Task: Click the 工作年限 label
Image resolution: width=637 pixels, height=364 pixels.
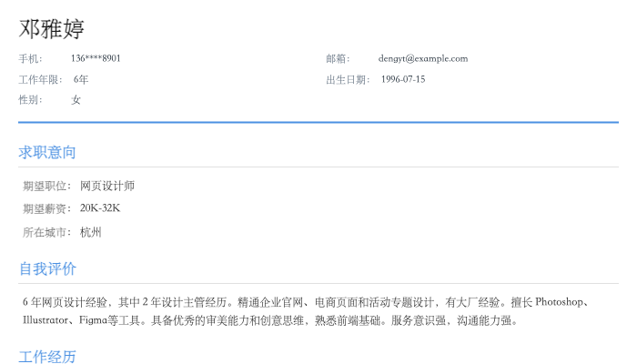Action: pos(40,80)
